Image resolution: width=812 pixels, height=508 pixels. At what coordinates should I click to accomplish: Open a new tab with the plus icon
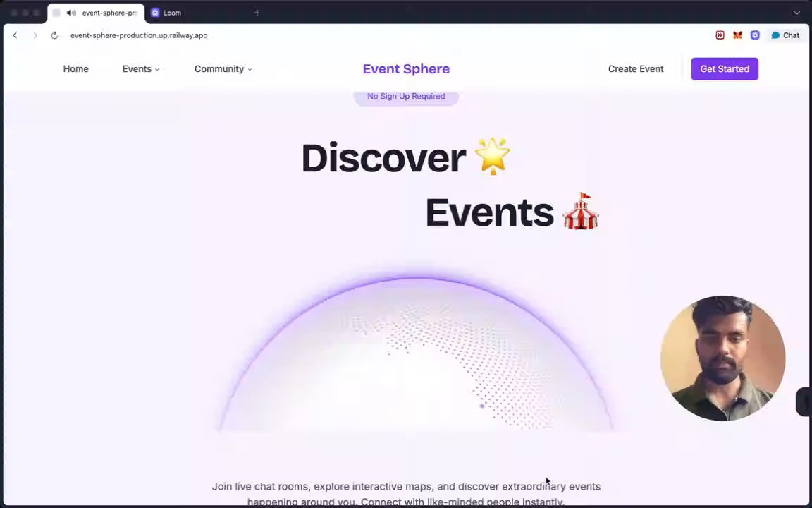pyautogui.click(x=257, y=13)
